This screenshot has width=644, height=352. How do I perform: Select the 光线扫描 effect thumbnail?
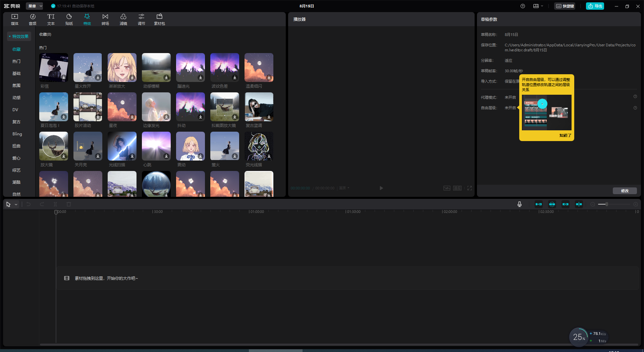coord(122,146)
